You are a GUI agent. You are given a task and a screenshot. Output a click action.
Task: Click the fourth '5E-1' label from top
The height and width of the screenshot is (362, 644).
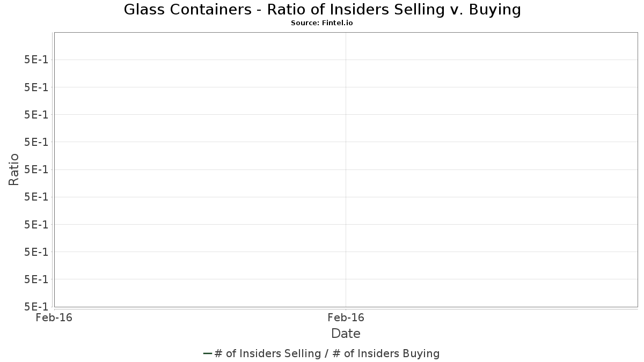[x=36, y=142]
